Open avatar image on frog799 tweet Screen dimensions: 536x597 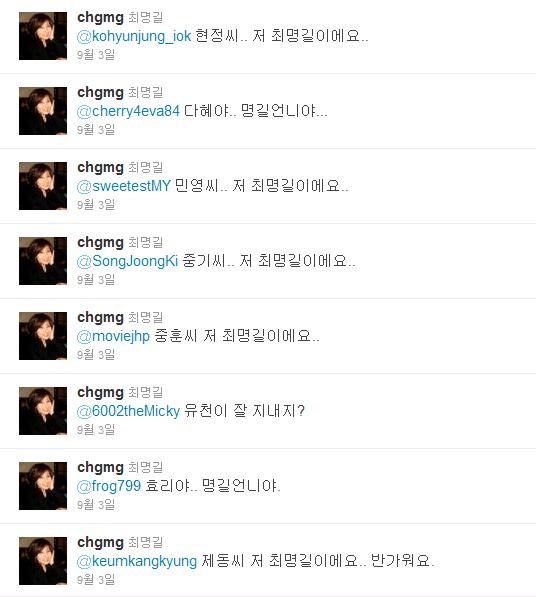tap(43, 486)
